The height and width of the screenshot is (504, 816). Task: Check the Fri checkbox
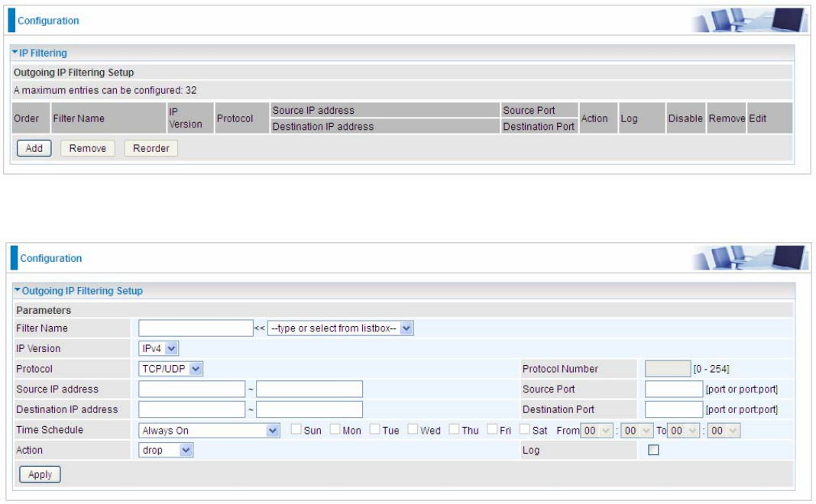point(492,429)
